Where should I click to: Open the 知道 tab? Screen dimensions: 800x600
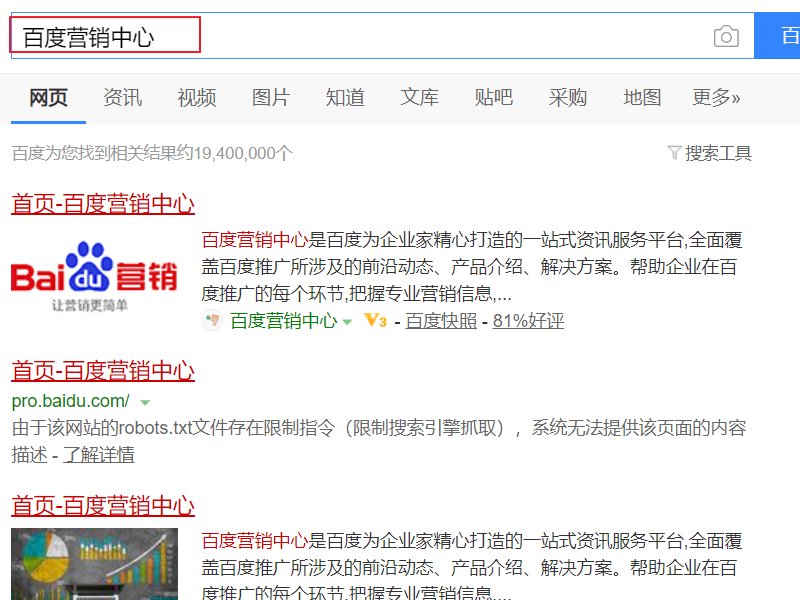click(x=345, y=97)
